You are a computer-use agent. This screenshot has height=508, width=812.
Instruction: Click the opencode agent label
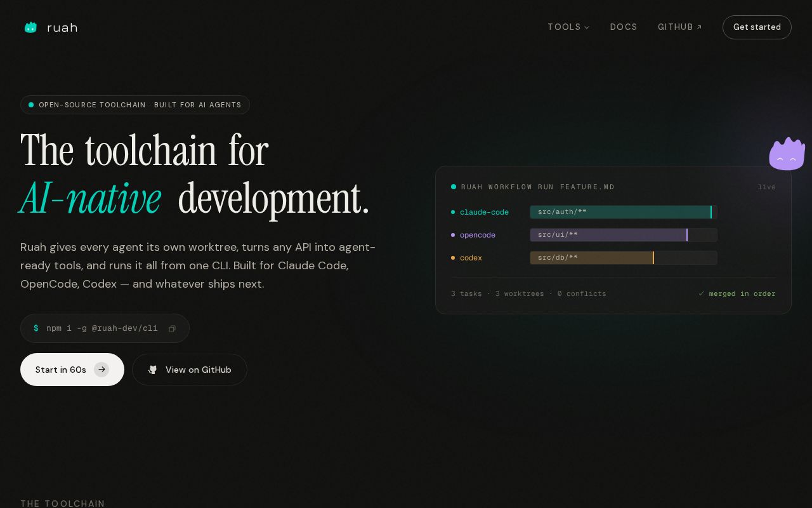(478, 235)
